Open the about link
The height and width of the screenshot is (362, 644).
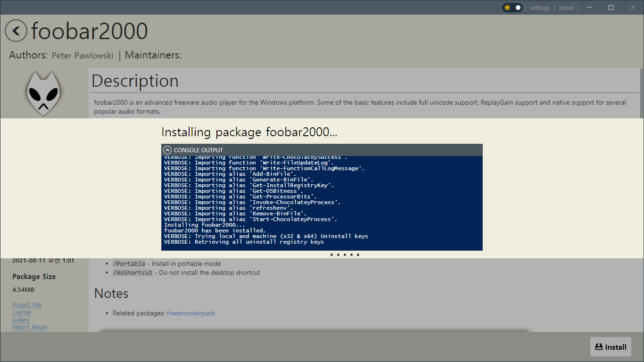pos(566,8)
